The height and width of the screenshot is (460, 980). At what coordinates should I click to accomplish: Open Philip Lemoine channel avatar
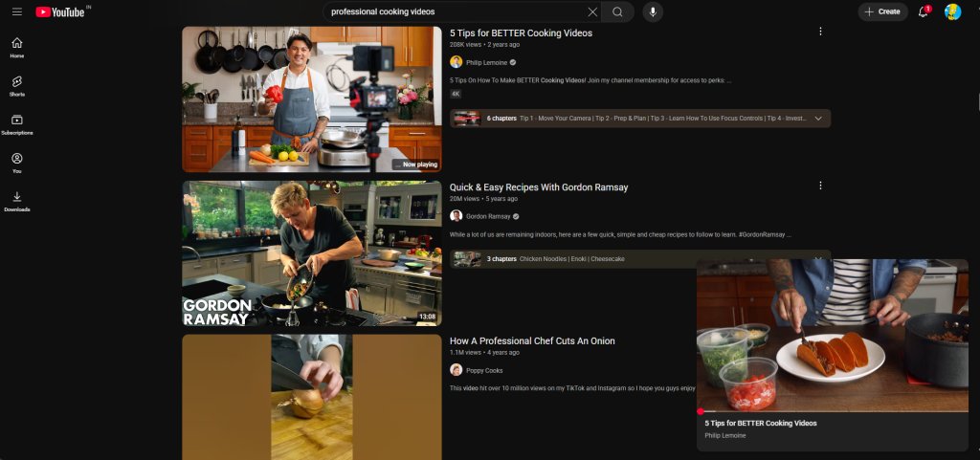click(x=457, y=62)
